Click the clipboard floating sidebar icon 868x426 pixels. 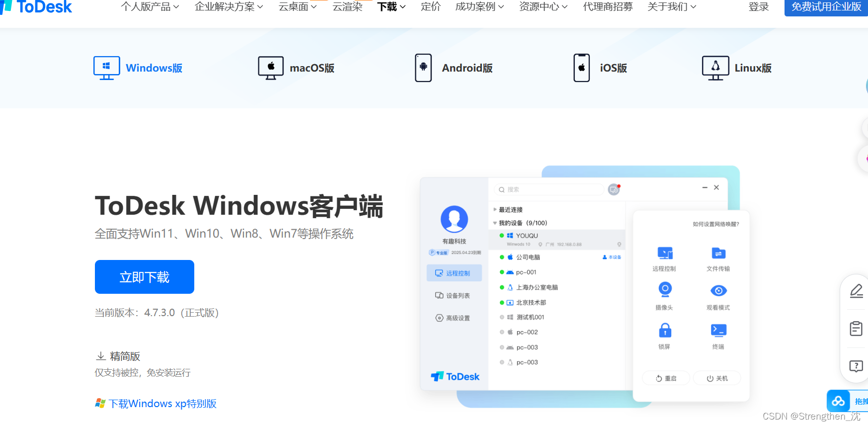click(856, 329)
